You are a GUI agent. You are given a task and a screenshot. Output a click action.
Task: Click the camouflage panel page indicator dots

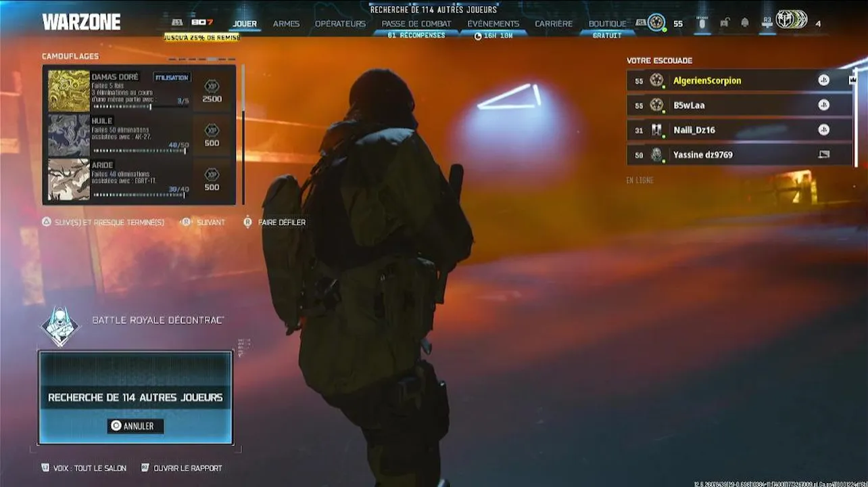[202, 60]
